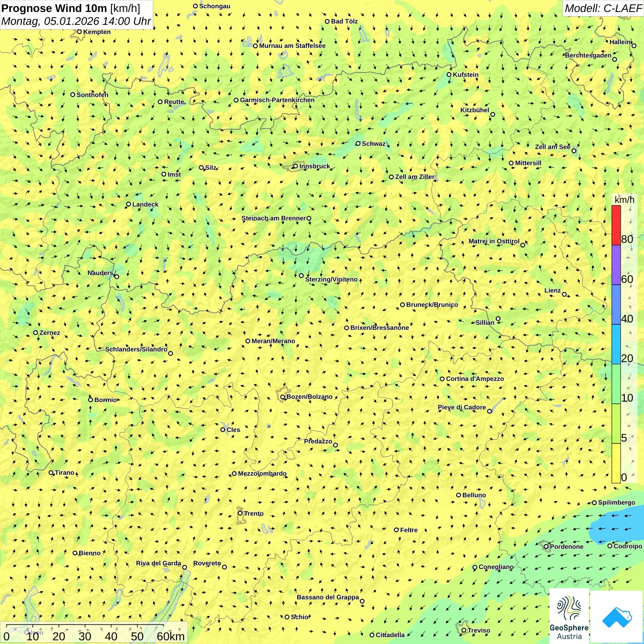This screenshot has width=644, height=644.
Task: Click the Bozen/Bolzano city marker
Action: [x=283, y=397]
